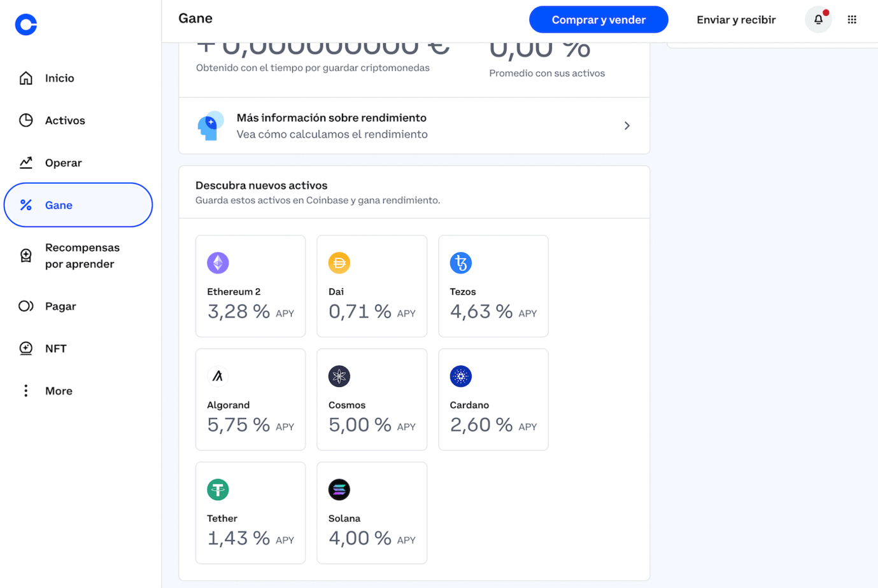
Task: Click Descubra nuevos activos heading
Action: point(262,185)
